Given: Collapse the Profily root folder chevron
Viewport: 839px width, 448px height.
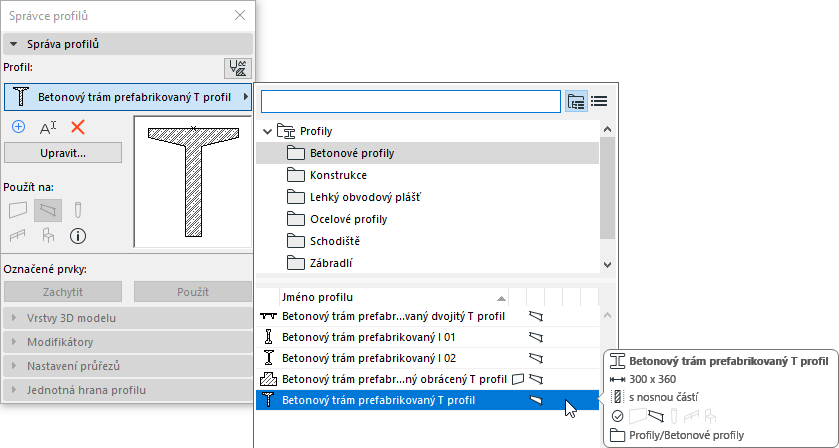Looking at the screenshot, I should tap(268, 131).
